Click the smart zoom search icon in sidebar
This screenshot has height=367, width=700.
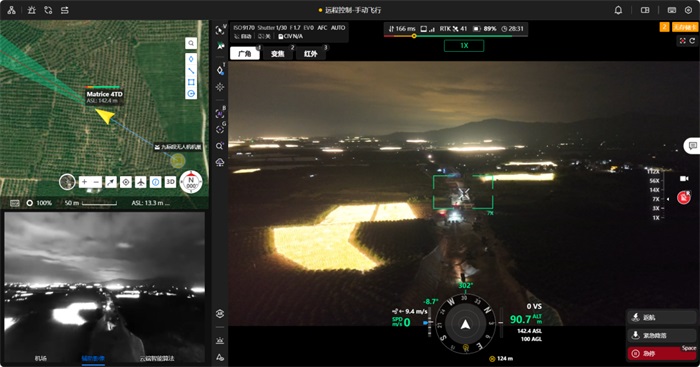tap(220, 146)
